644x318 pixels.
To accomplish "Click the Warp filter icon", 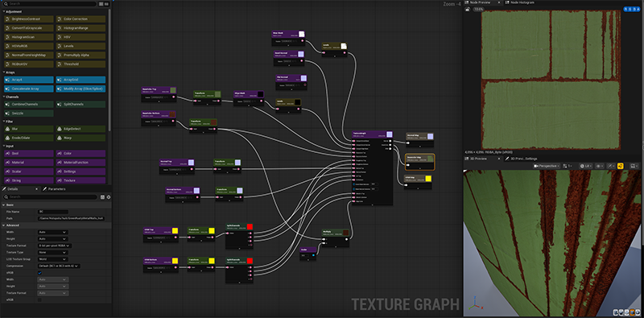I will coord(60,138).
